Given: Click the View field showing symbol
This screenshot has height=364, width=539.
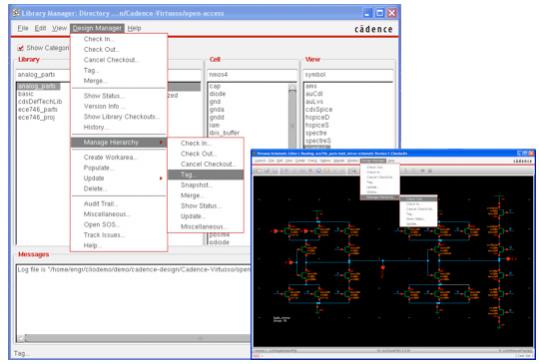Looking at the screenshot, I should (348, 75).
